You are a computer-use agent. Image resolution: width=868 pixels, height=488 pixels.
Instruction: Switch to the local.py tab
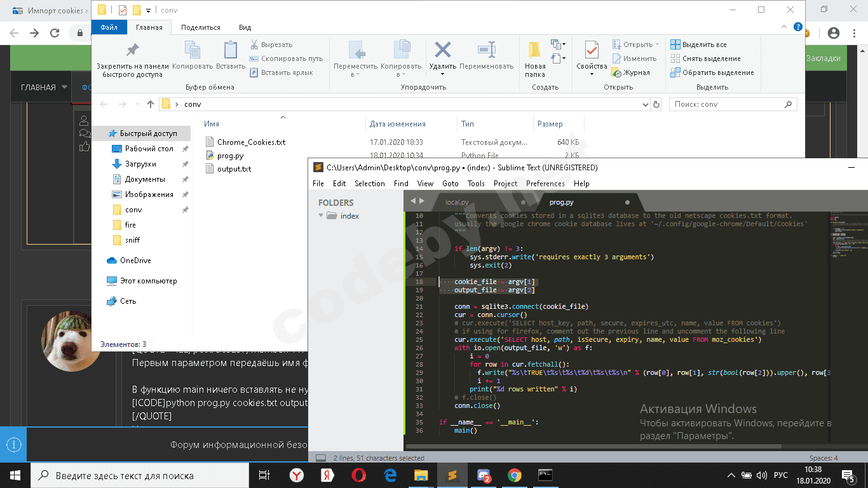pos(457,202)
